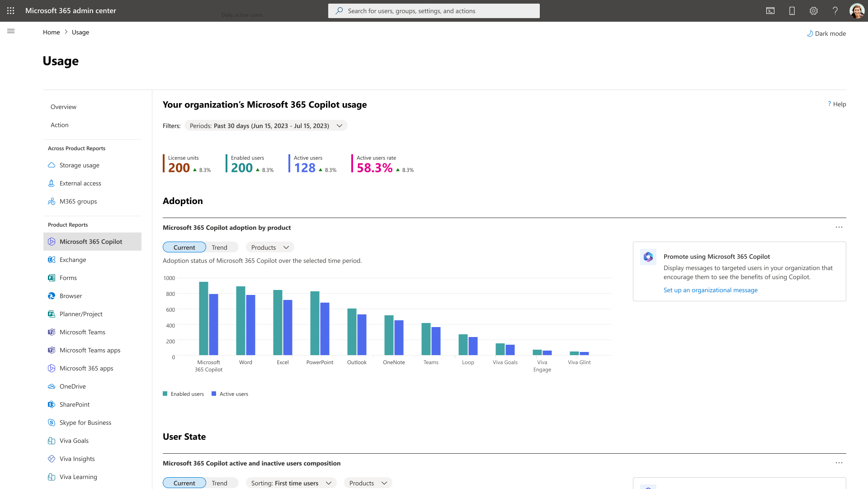The width and height of the screenshot is (868, 489).
Task: Click the Skype for Business icon
Action: [52, 423]
